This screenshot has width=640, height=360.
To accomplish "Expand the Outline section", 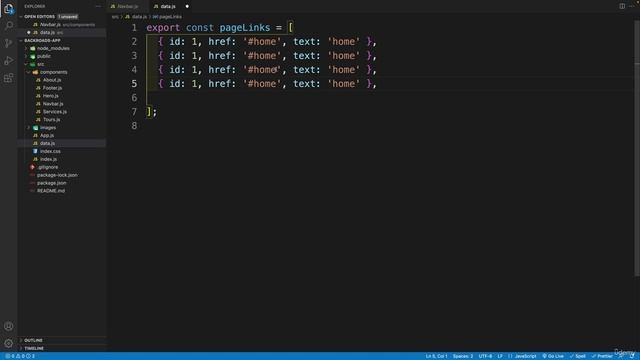I will pos(33,340).
